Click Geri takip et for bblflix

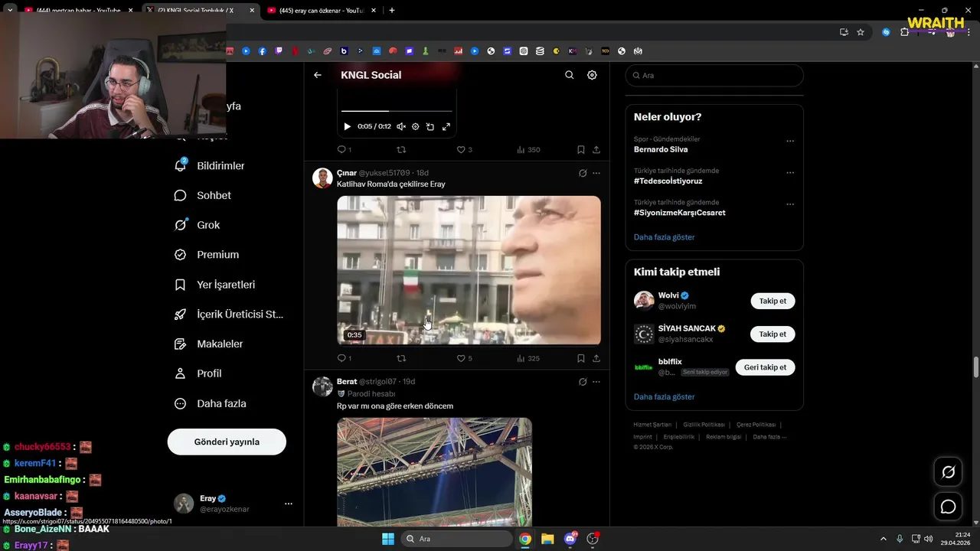point(765,367)
